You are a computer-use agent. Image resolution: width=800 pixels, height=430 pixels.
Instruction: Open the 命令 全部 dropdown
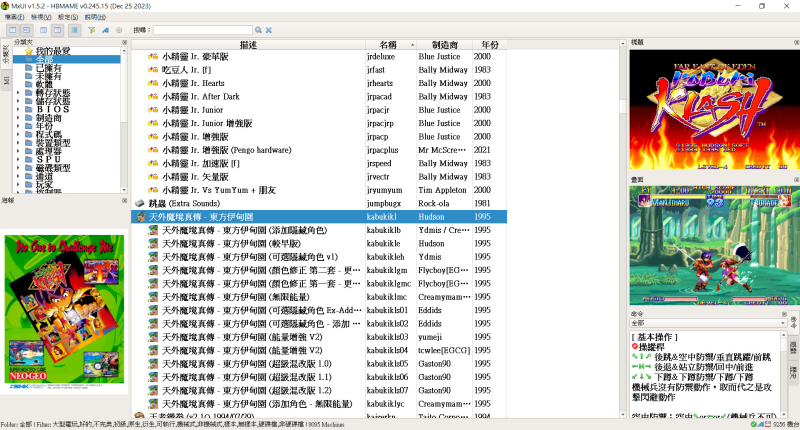coord(708,323)
